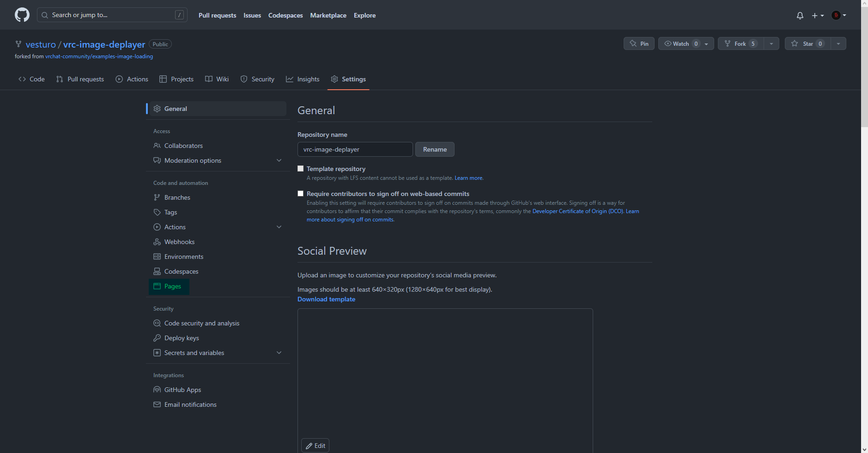
Task: Switch to the Insights tab
Action: 303,79
